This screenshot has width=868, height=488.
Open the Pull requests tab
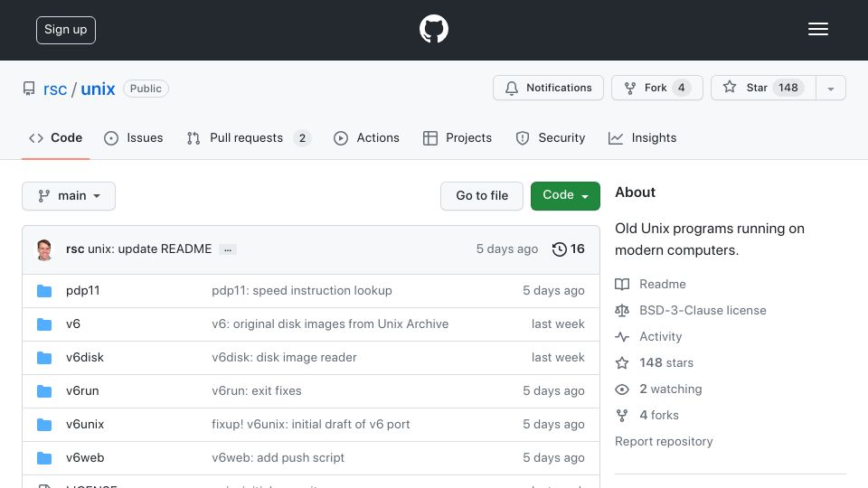250,137
